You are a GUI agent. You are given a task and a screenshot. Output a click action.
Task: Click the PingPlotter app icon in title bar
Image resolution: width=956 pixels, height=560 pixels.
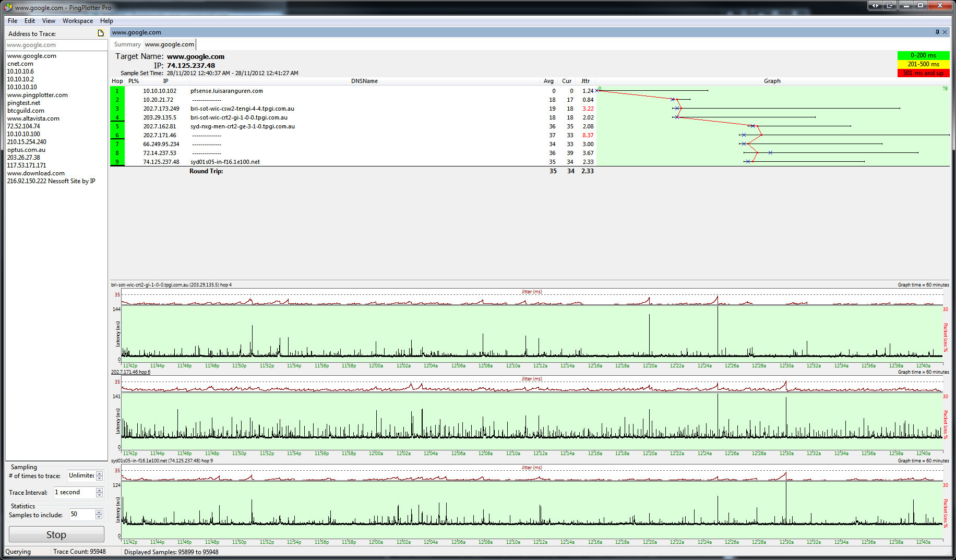pyautogui.click(x=8, y=7)
